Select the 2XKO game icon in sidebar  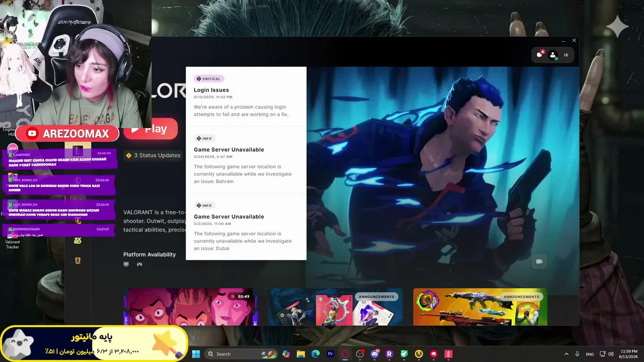pyautogui.click(x=77, y=241)
